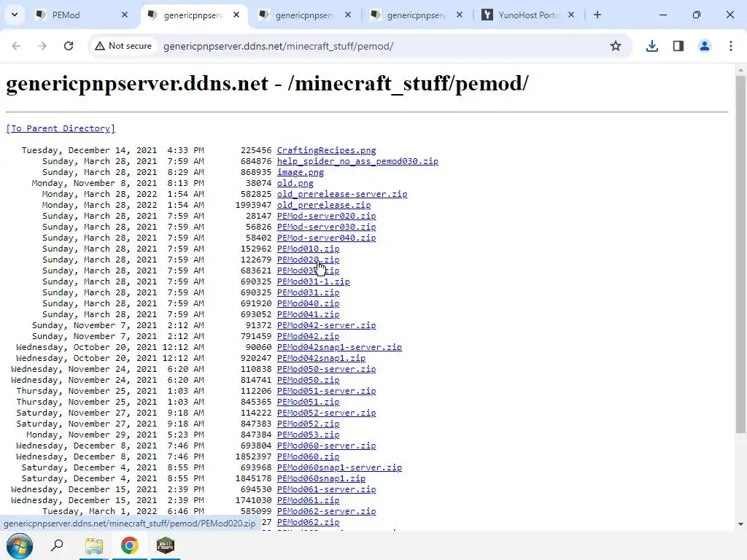This screenshot has width=747, height=560.
Task: Download PEMod061.zip
Action: (309, 501)
